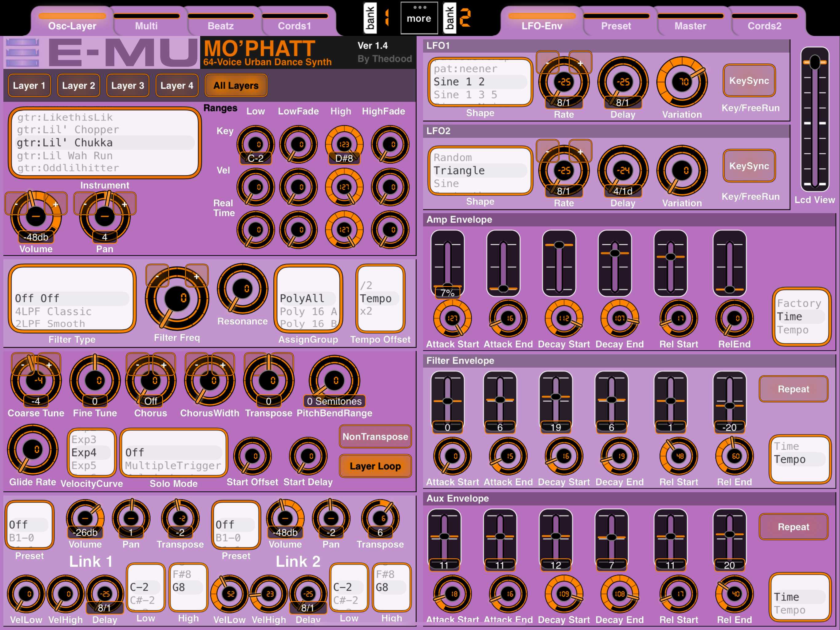Open LFO1 Shape list Sine 1 2
This screenshot has width=840, height=630.
pyautogui.click(x=480, y=82)
